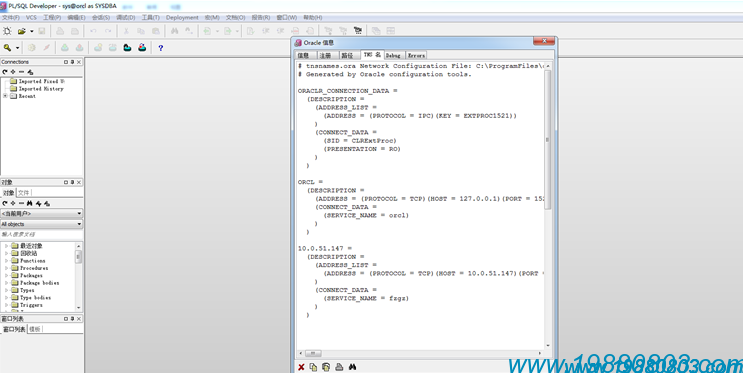Click horizontal scrollbar thumb in TNS text area
The width and height of the screenshot is (743, 373).
pyautogui.click(x=313, y=354)
